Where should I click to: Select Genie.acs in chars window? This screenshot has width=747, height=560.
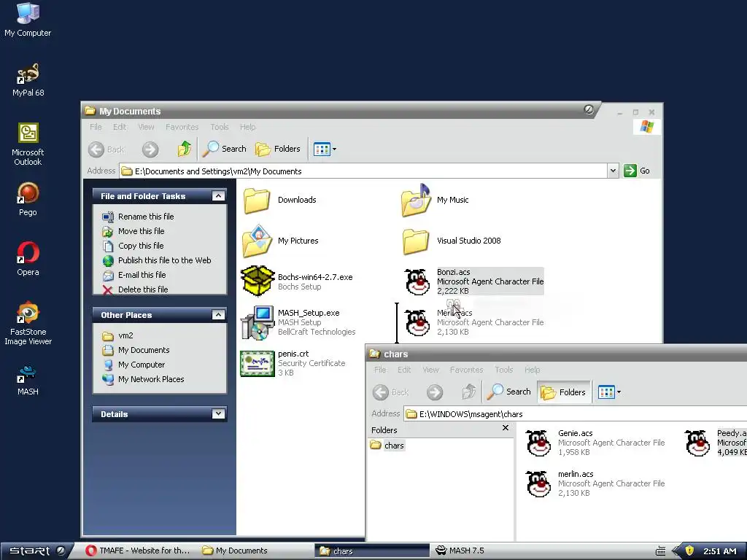tap(538, 443)
